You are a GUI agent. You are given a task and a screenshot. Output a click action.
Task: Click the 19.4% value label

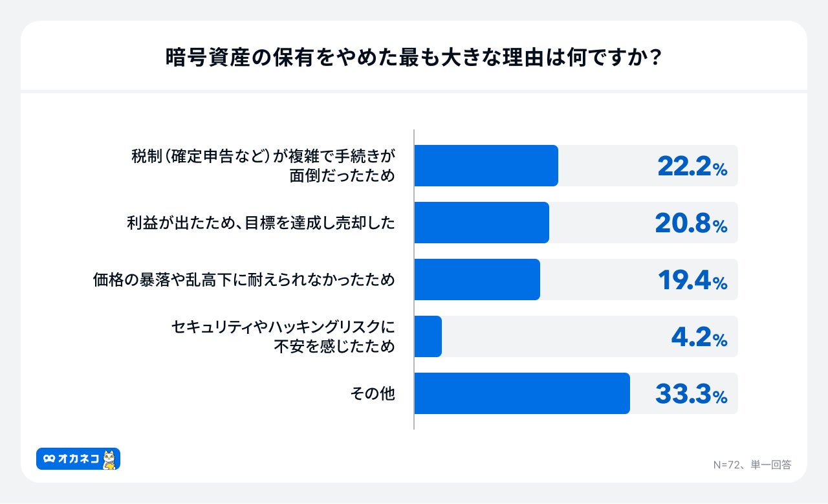tap(692, 281)
